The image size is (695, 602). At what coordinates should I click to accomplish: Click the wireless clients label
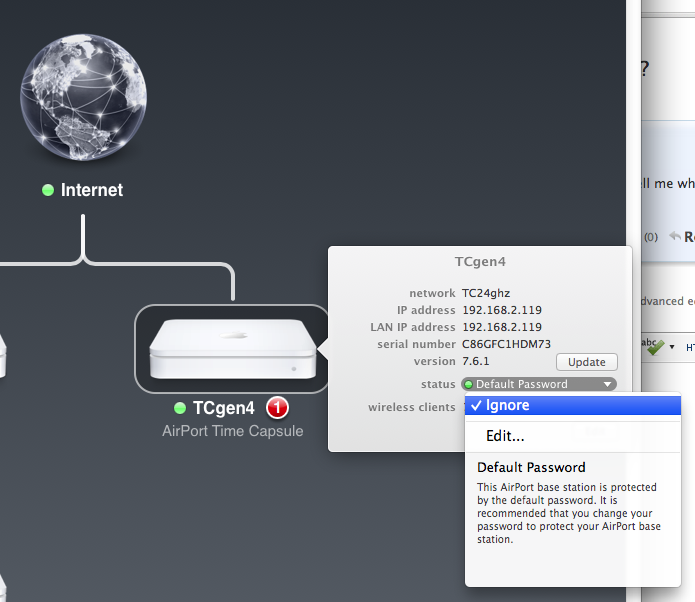click(412, 407)
